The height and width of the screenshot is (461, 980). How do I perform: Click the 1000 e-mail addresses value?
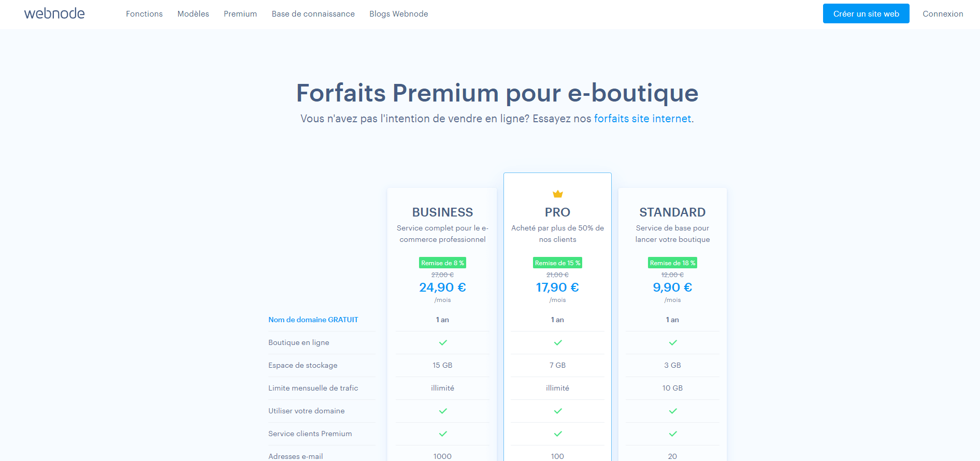(x=442, y=456)
